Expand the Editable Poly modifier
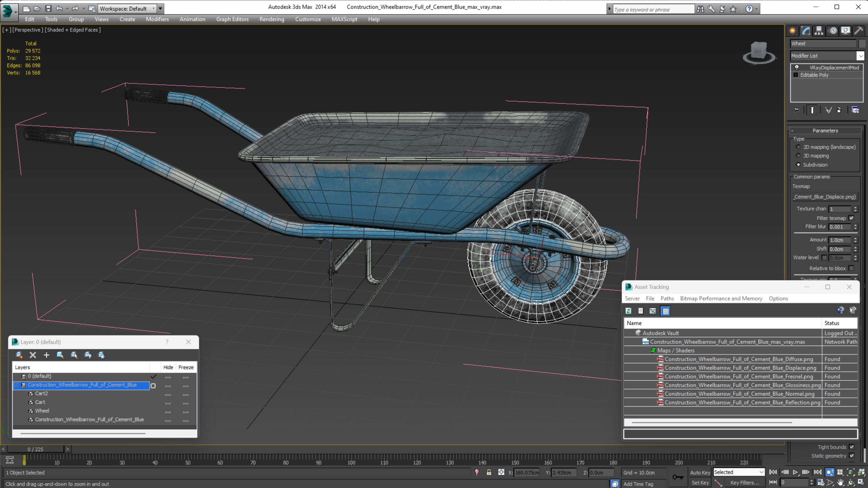868x488 pixels. (x=796, y=75)
